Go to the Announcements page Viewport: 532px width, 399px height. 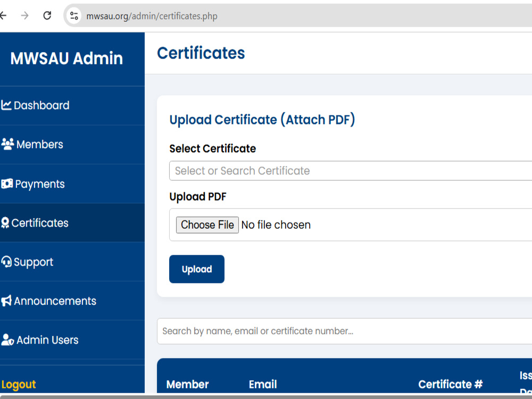click(72, 301)
